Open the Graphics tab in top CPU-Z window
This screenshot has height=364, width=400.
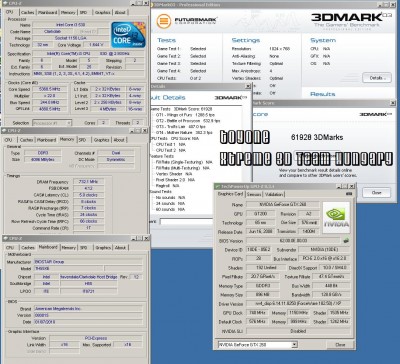(103, 12)
